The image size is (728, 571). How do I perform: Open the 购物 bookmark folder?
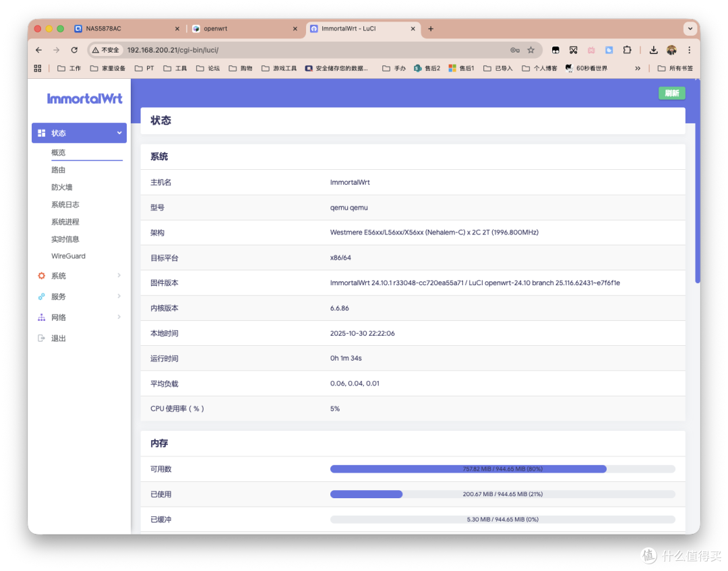tap(241, 68)
